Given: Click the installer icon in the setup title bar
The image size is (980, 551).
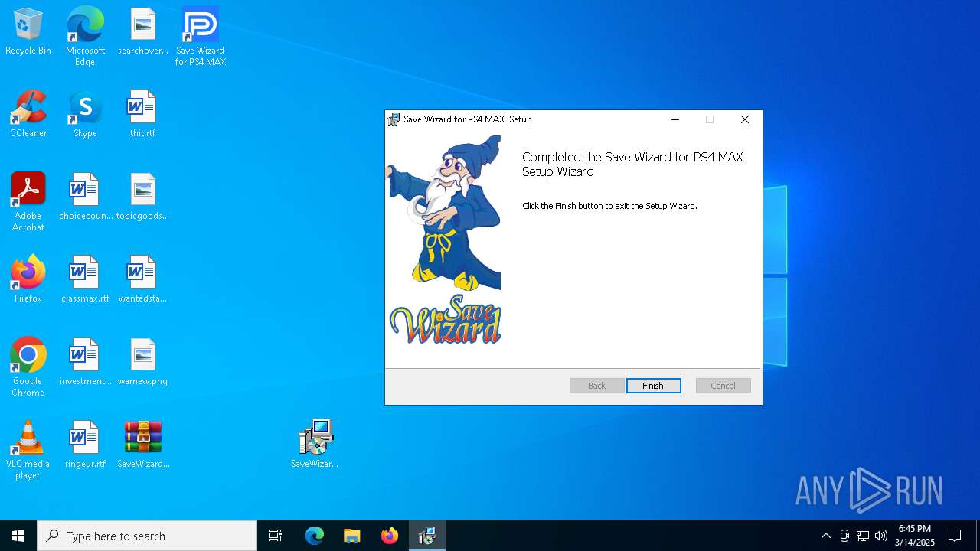Looking at the screenshot, I should [394, 119].
